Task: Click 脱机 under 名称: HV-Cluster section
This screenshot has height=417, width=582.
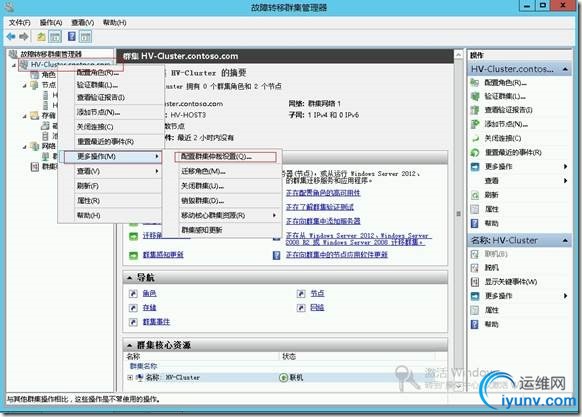Action: (491, 268)
